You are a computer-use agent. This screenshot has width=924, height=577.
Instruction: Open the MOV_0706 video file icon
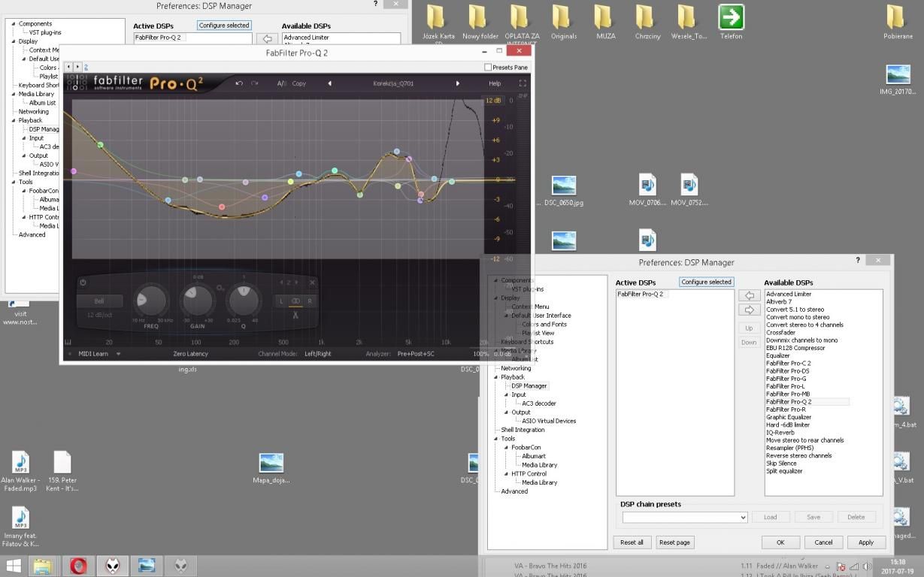[x=647, y=189]
